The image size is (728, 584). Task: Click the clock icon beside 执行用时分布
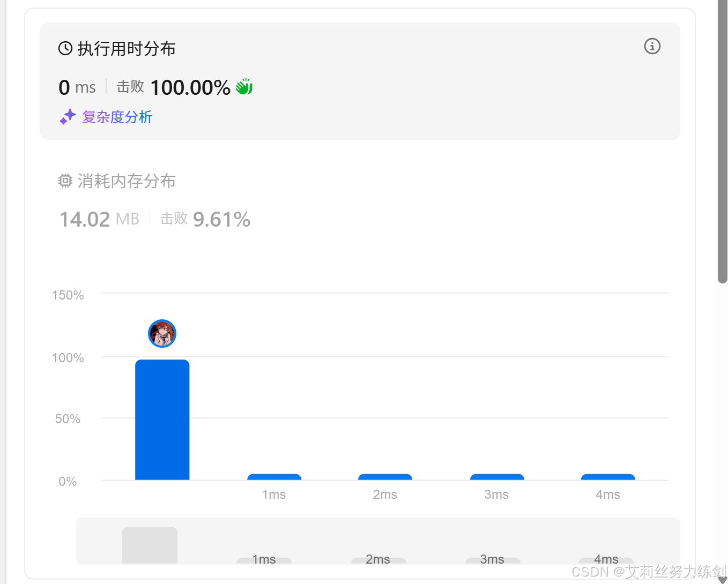65,49
